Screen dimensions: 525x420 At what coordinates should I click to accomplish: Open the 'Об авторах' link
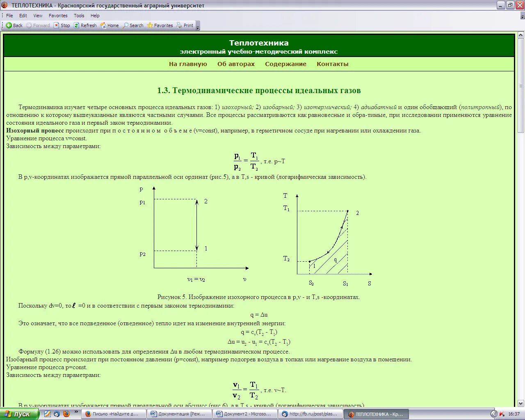(x=236, y=64)
